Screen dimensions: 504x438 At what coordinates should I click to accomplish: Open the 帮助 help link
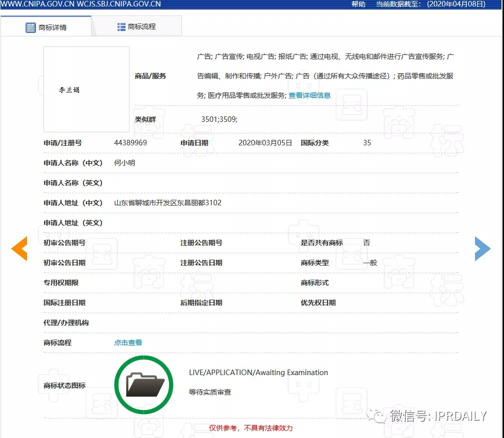click(358, 4)
